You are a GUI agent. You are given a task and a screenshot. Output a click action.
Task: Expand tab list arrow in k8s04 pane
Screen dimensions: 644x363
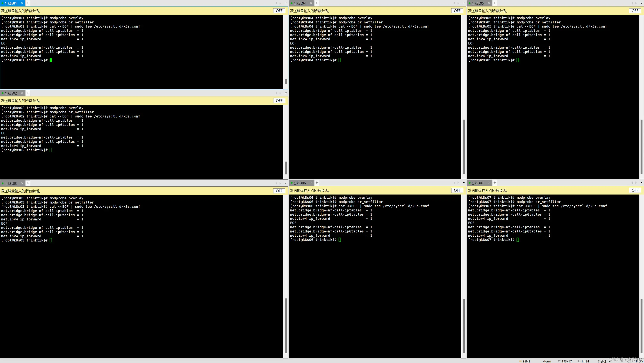click(464, 3)
